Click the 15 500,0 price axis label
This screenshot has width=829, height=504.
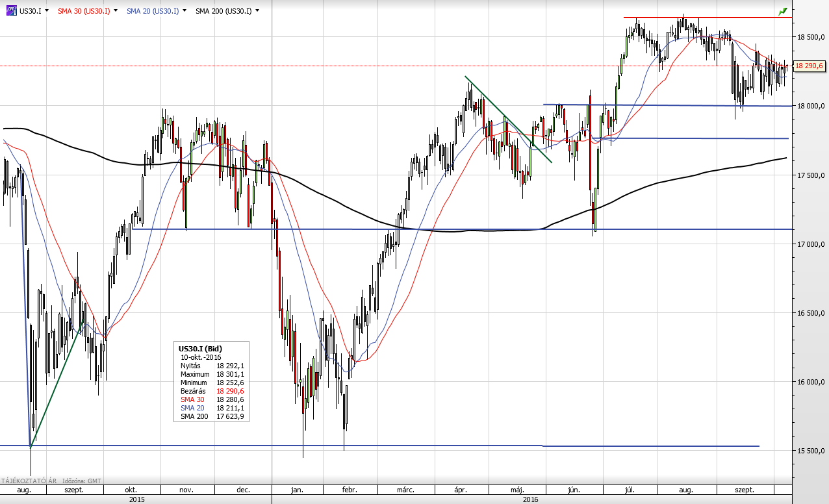pos(810,451)
